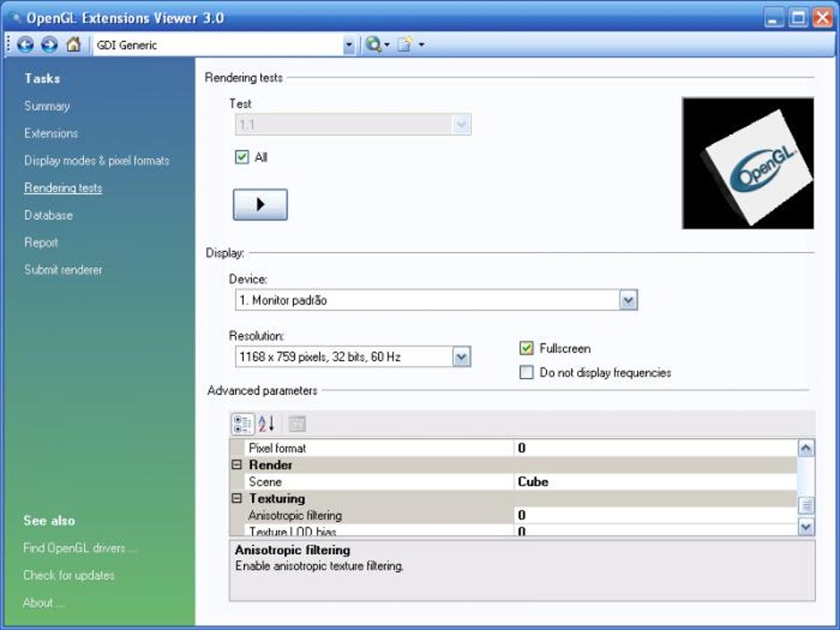Click the property grid scrollbar thumb
This screenshot has width=840, height=630.
(806, 505)
